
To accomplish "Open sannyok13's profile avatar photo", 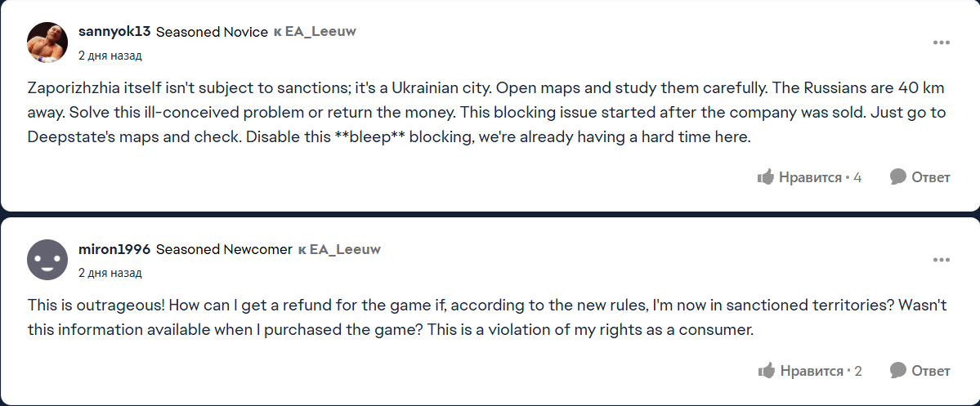I will [x=47, y=42].
